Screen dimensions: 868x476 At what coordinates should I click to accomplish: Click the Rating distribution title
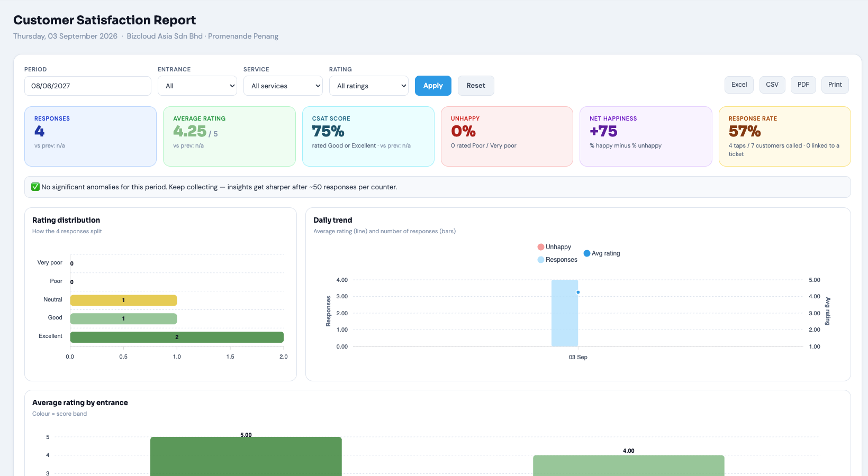(66, 220)
